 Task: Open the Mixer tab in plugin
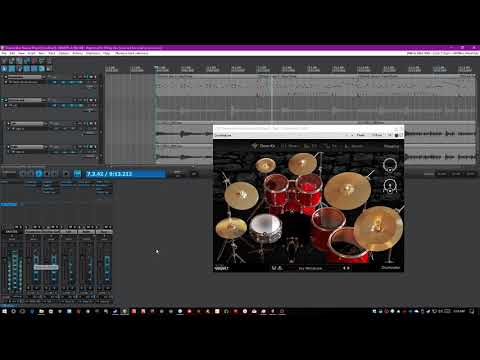click(289, 146)
